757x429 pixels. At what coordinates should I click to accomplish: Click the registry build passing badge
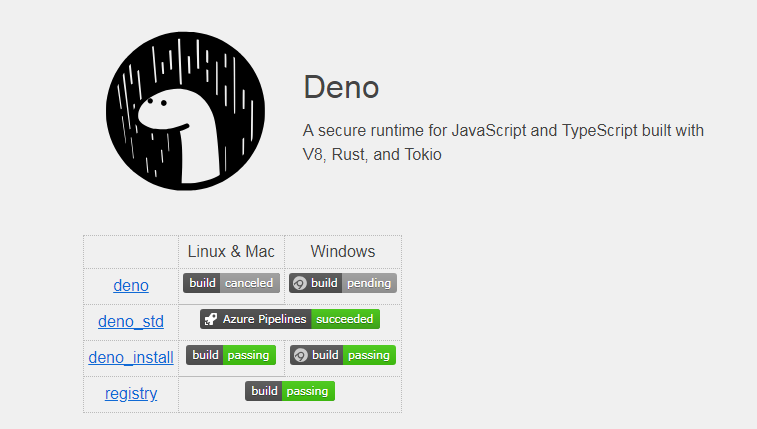pyautogui.click(x=290, y=391)
